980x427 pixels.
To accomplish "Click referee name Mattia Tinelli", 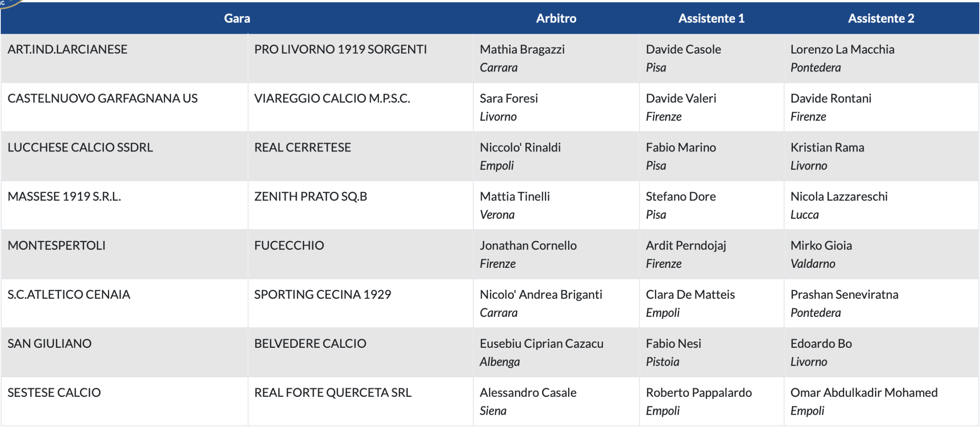I will pos(514,196).
